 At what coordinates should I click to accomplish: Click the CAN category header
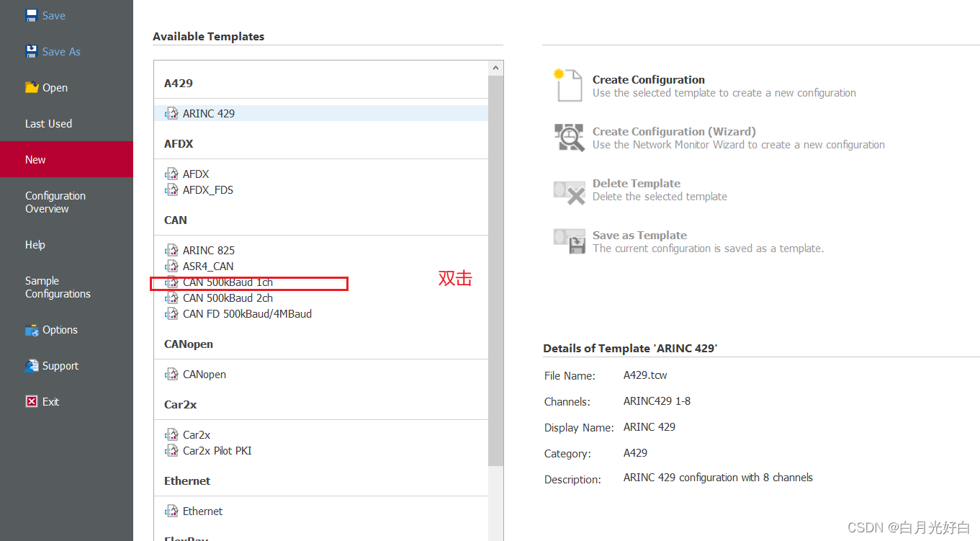176,220
